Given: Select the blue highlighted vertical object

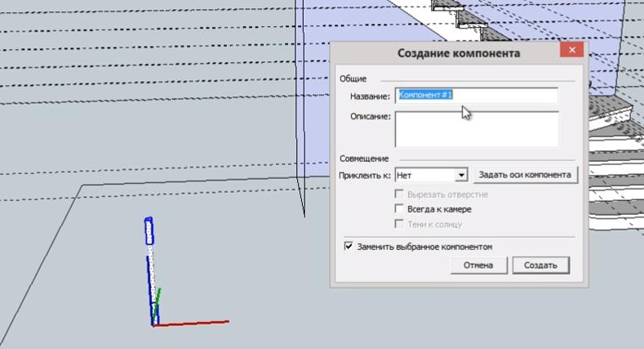Looking at the screenshot, I should tap(149, 231).
